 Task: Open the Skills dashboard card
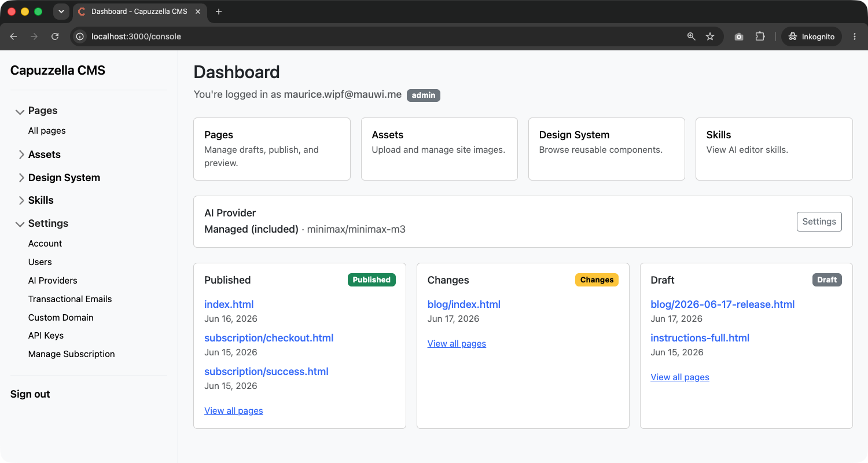[x=774, y=149]
